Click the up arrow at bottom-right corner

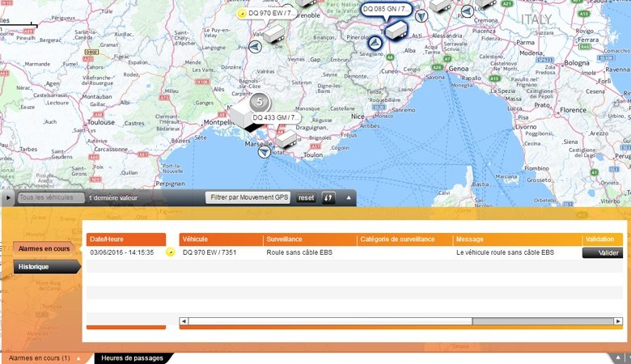pyautogui.click(x=618, y=358)
